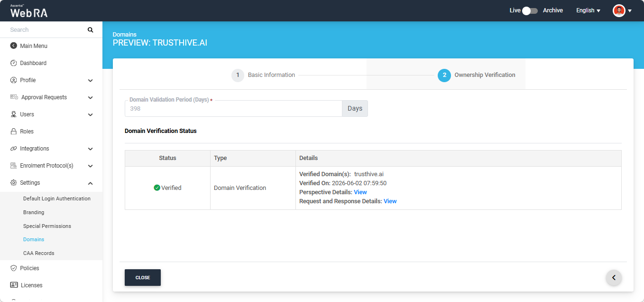The width and height of the screenshot is (644, 302).
Task: Click the Integrations link icon
Action: pyautogui.click(x=13, y=149)
